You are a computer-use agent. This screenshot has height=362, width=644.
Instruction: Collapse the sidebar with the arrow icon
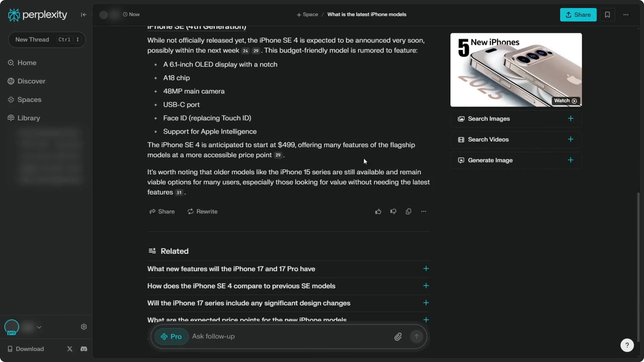(x=84, y=15)
